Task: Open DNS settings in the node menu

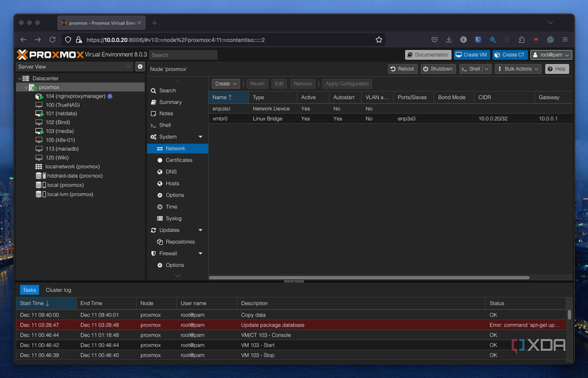Action: point(171,172)
